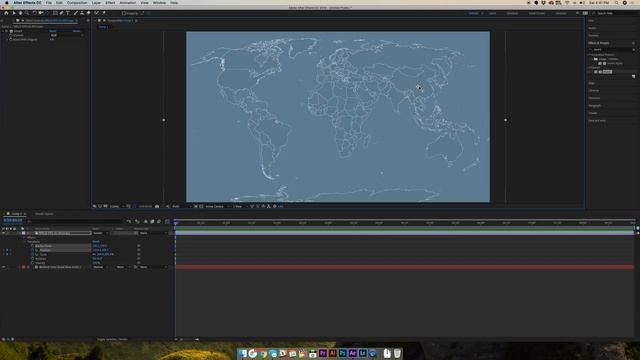Open the viewer magnification ratio dropdown
The height and width of the screenshot is (360, 640).
click(x=116, y=207)
